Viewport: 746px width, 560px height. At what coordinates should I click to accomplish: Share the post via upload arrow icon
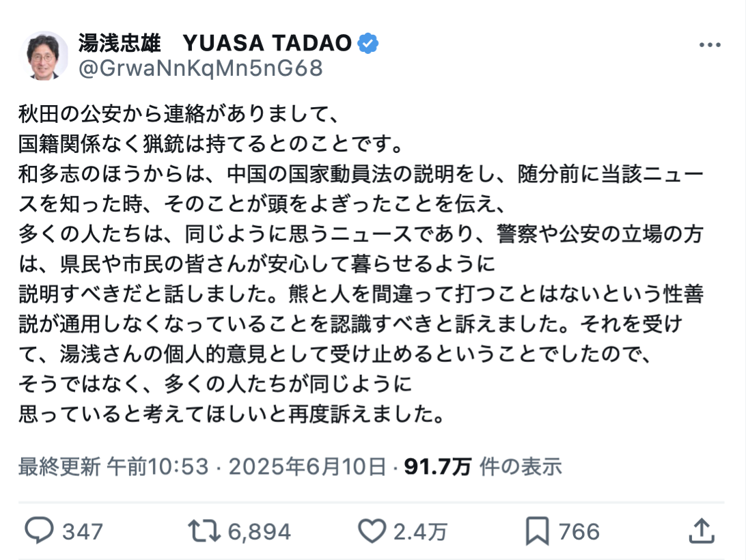click(x=702, y=531)
